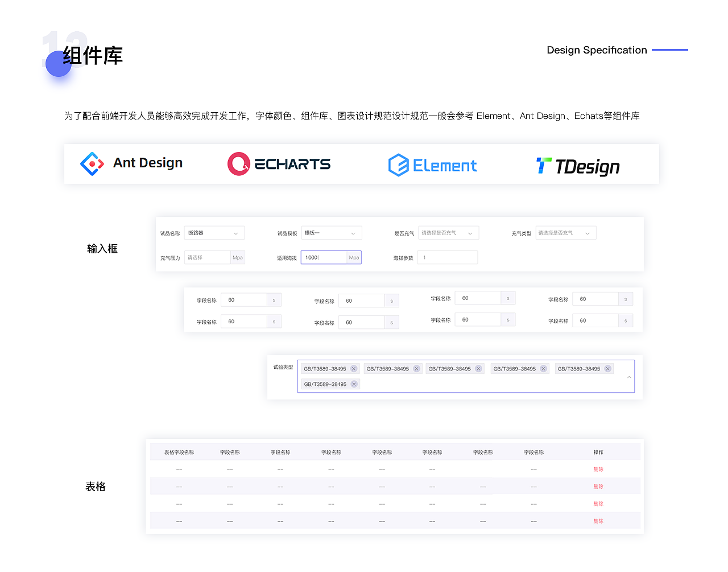The image size is (728, 572).
Task: Click the 海拔参数 input showing 1
Action: click(x=448, y=257)
